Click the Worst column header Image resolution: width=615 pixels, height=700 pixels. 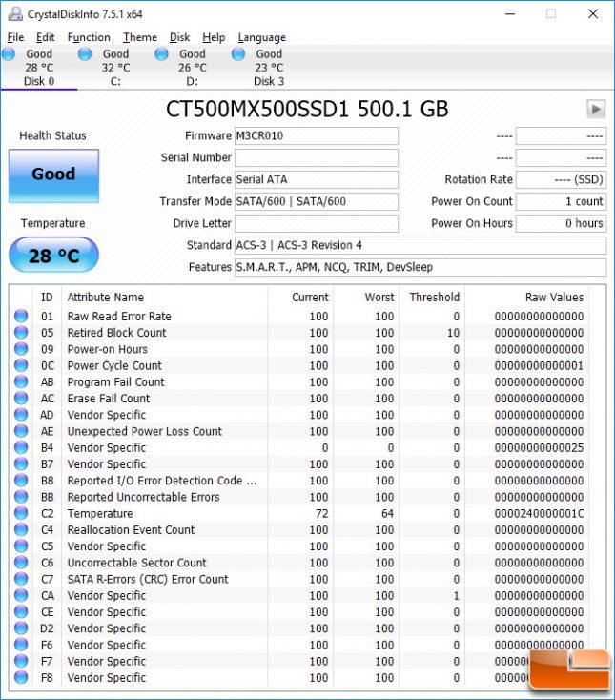pyautogui.click(x=366, y=298)
